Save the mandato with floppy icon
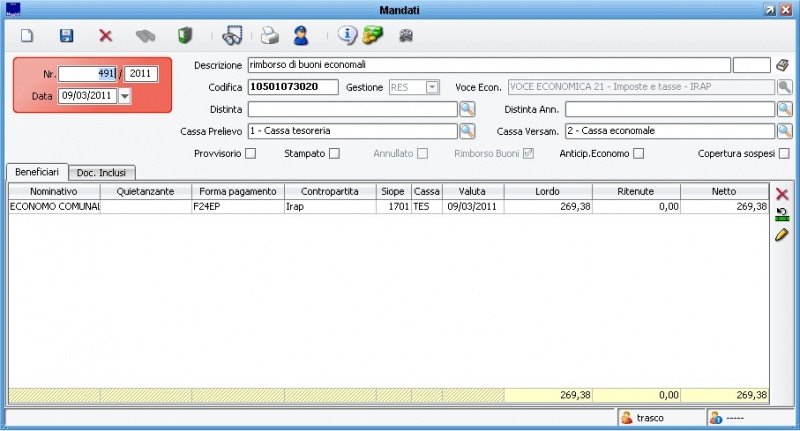 coord(67,36)
